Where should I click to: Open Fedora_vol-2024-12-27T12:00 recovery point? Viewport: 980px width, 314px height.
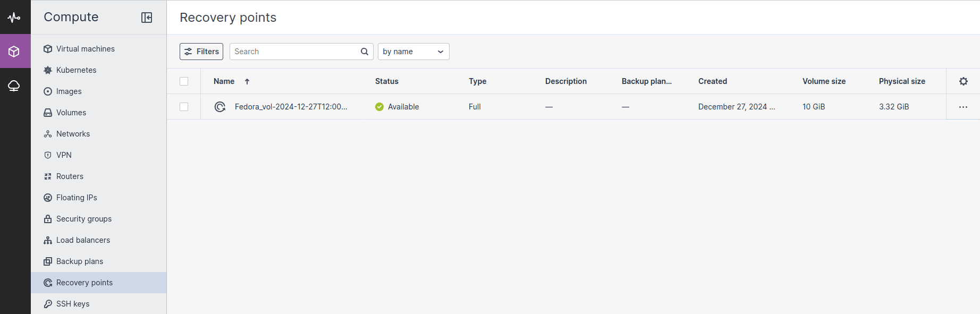click(291, 107)
